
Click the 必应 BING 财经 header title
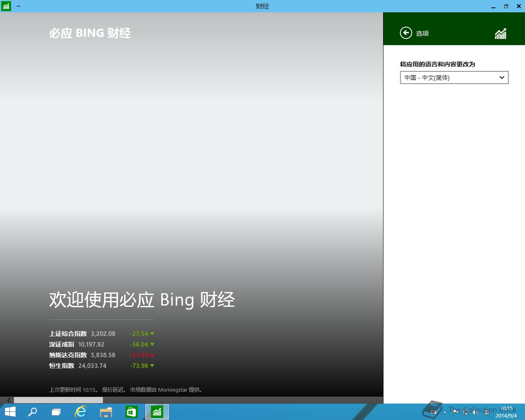coord(90,33)
